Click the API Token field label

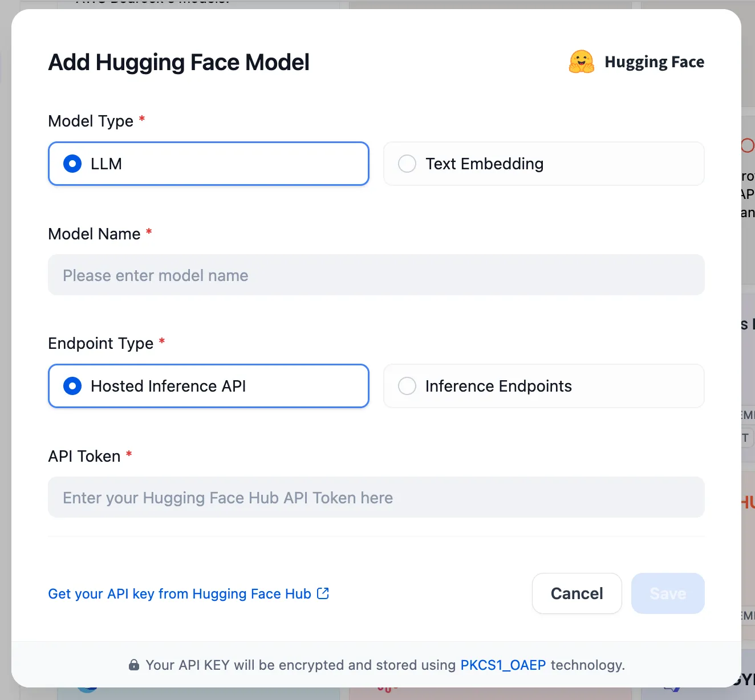[84, 456]
